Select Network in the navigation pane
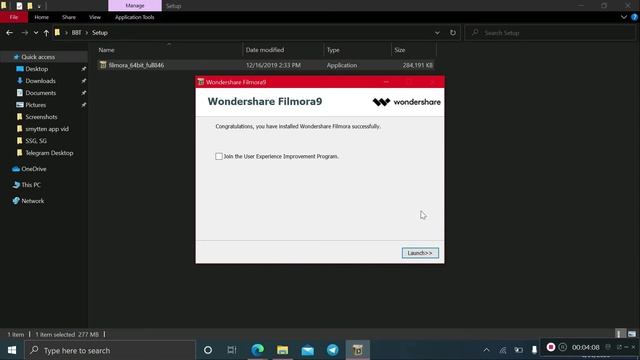The width and height of the screenshot is (640, 360). 33,201
